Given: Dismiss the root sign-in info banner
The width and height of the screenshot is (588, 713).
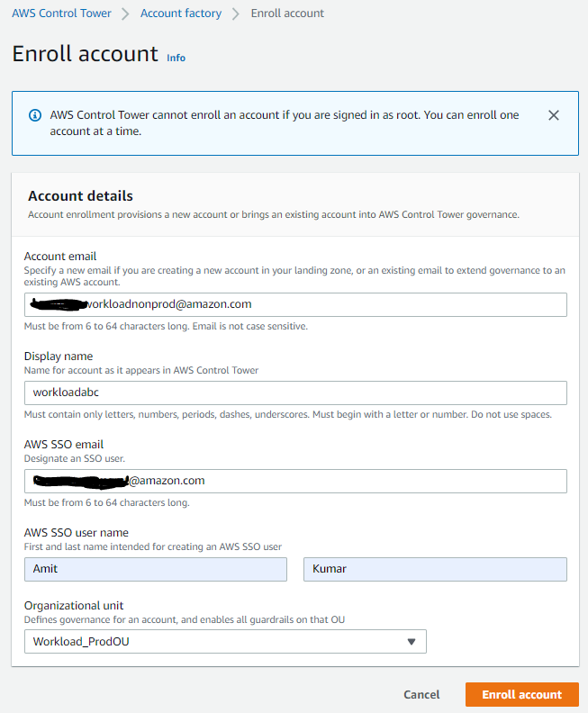Looking at the screenshot, I should pos(554,115).
